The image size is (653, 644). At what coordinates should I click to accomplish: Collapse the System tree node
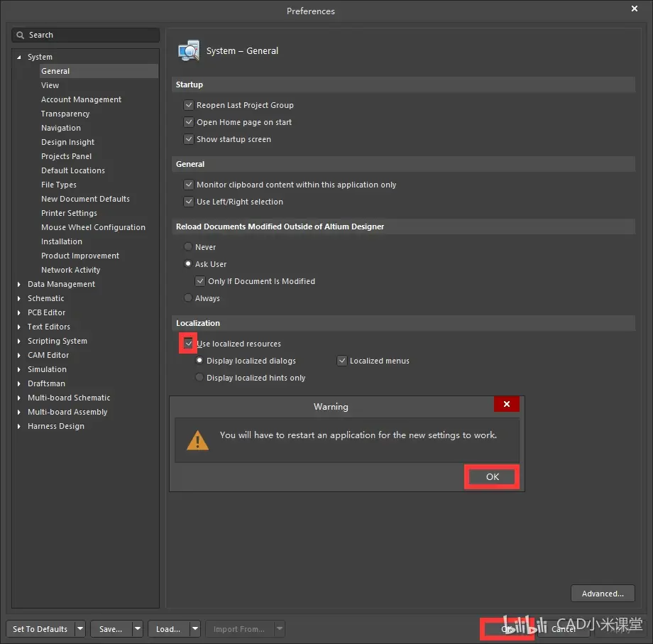(x=18, y=57)
